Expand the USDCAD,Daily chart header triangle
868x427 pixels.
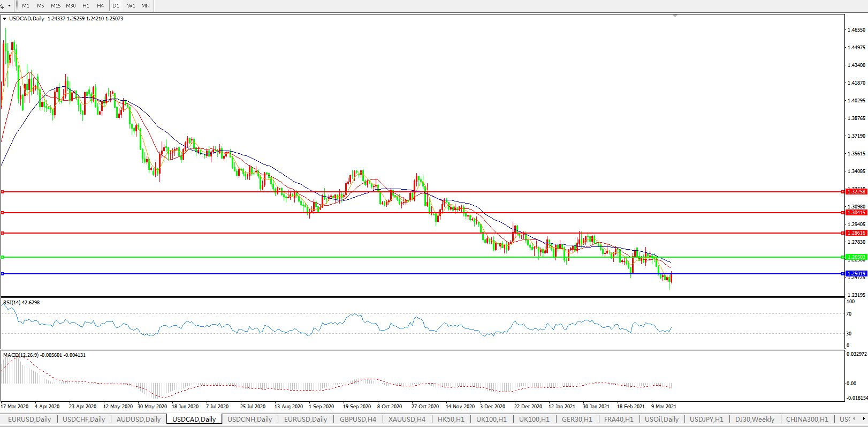pos(5,19)
